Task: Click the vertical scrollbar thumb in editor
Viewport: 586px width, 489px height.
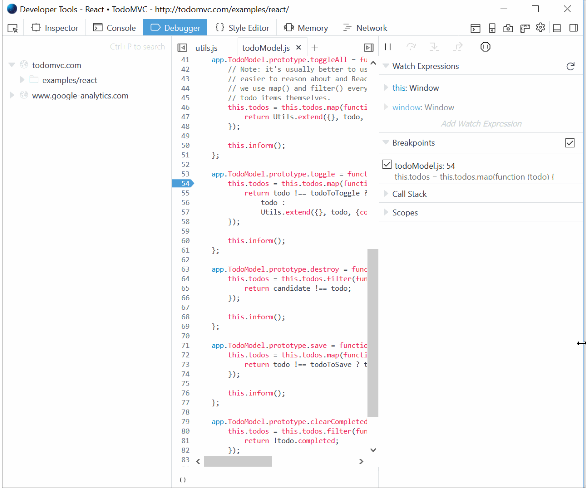Action: (373, 333)
